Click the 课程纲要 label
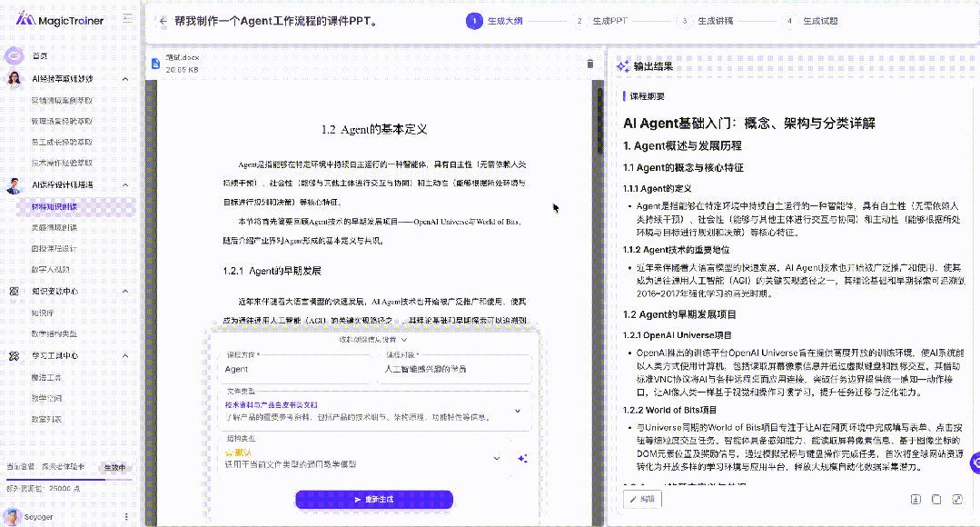This screenshot has height=527, width=980. tap(647, 96)
